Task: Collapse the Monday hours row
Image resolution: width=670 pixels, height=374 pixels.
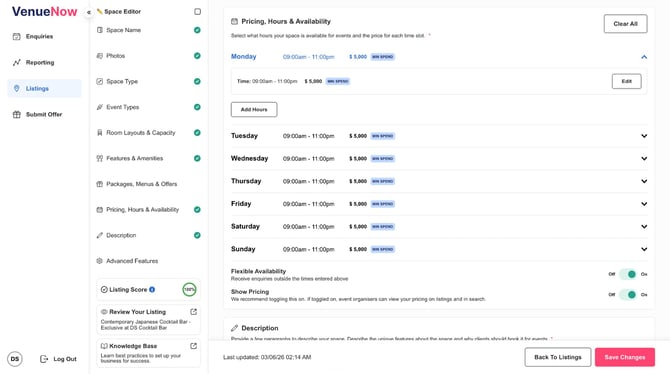Action: tap(644, 57)
